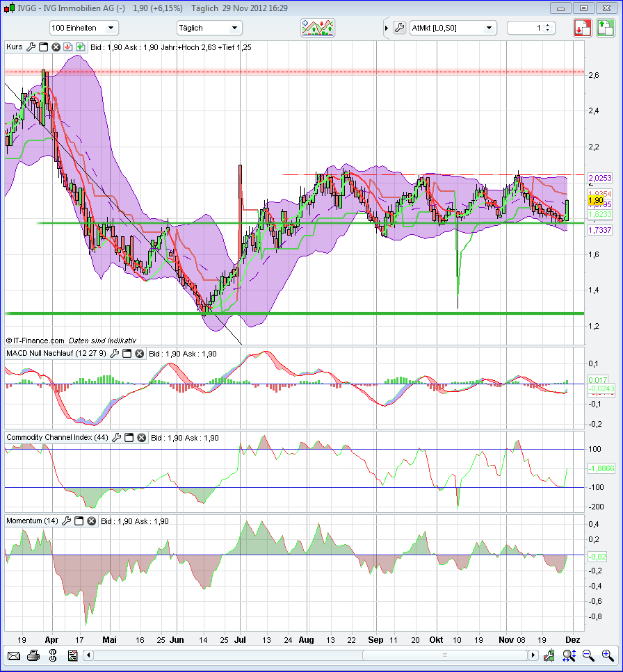Toggle maximize on the Kurs price panel
The width and height of the screenshot is (623, 672).
click(42, 47)
